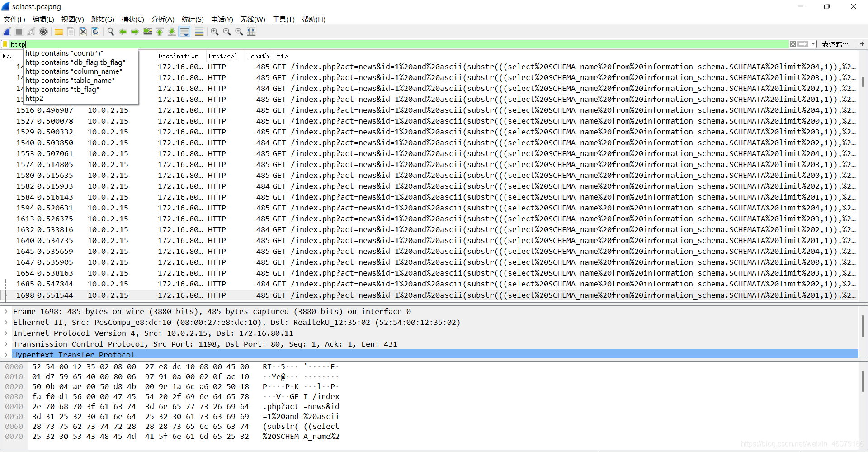Jump to the first packet
The image size is (868, 452).
click(x=160, y=32)
